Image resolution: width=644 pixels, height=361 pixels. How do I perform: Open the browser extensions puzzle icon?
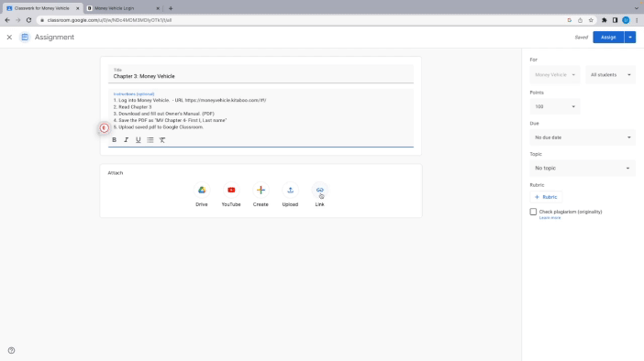pos(605,20)
